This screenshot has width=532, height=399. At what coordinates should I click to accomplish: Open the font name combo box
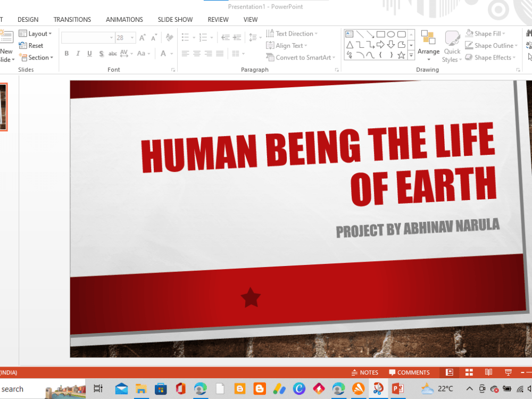coord(88,38)
